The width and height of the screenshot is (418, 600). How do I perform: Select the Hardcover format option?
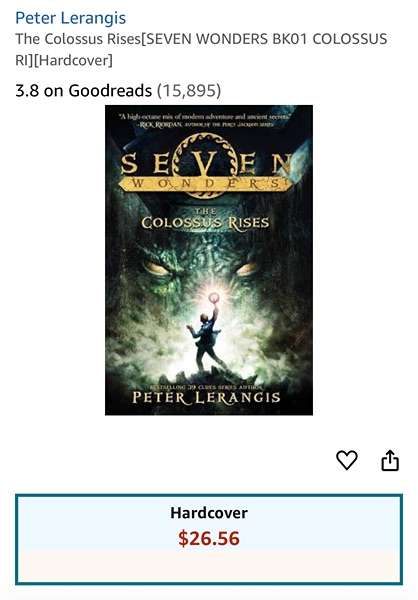209,540
